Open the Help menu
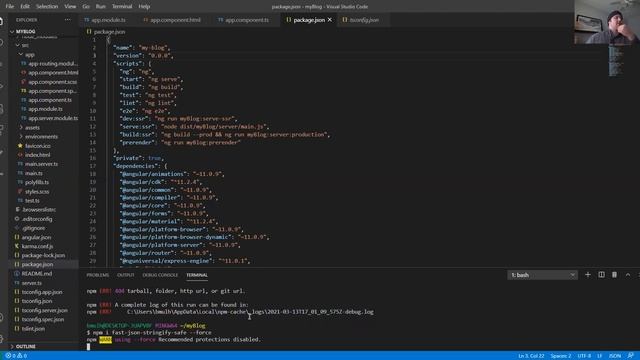Viewport: 640px width, 360px height. click(144, 7)
